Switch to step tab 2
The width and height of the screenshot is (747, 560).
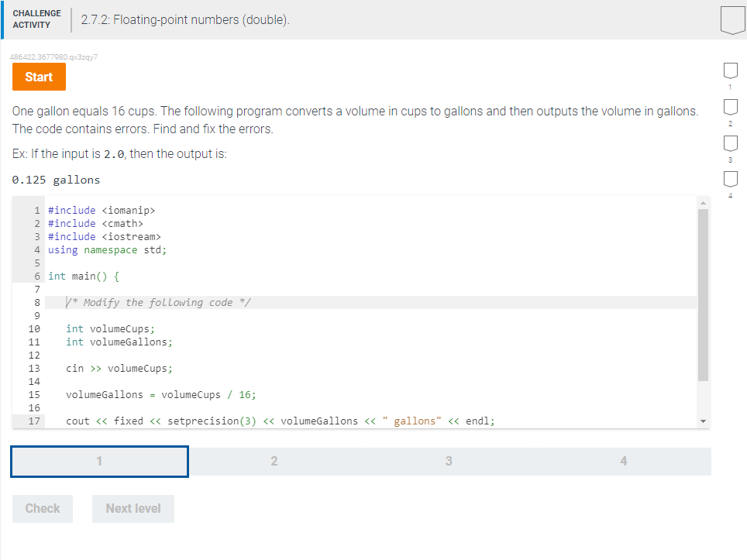point(274,461)
